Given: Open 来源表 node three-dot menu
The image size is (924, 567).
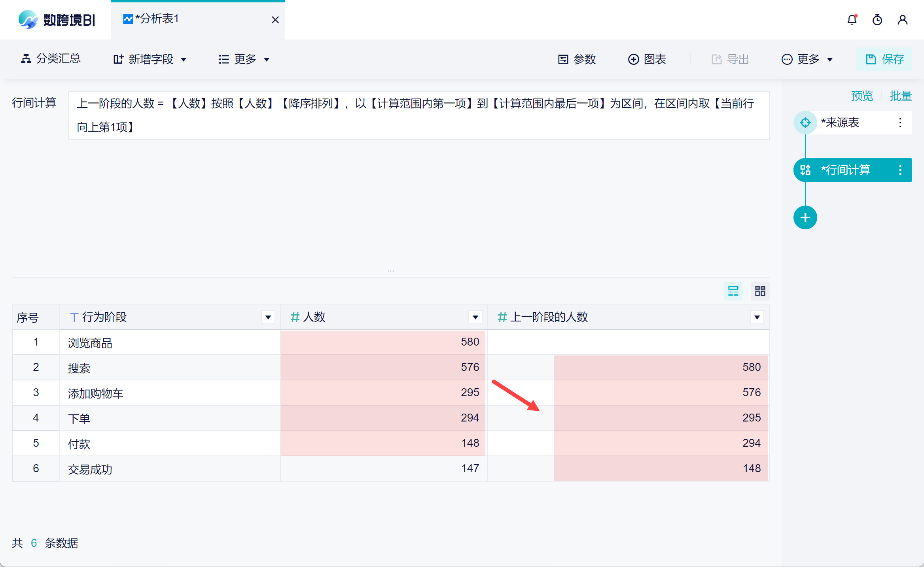Looking at the screenshot, I should [x=900, y=123].
